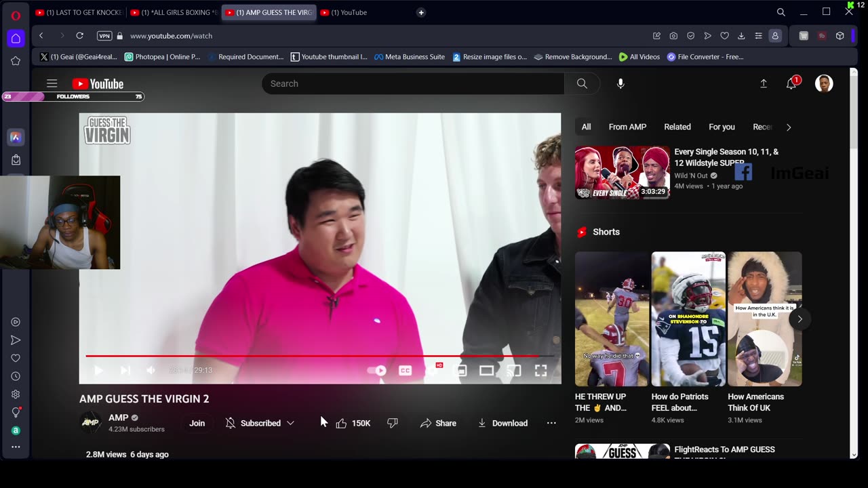Expand more filter chips with right chevron
Screen dimensions: 868x488
tap(788, 127)
